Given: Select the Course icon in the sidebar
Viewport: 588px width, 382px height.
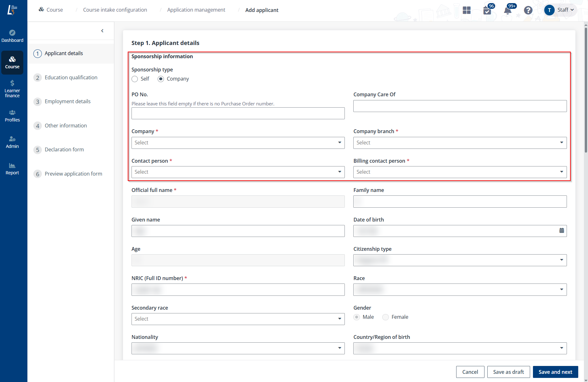Looking at the screenshot, I should 12,62.
